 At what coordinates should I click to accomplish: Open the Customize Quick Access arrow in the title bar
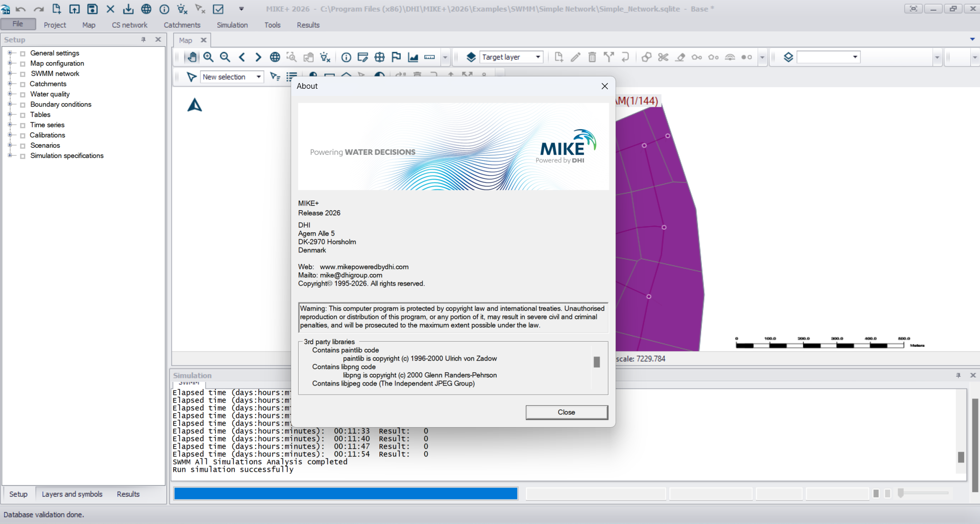(x=241, y=9)
